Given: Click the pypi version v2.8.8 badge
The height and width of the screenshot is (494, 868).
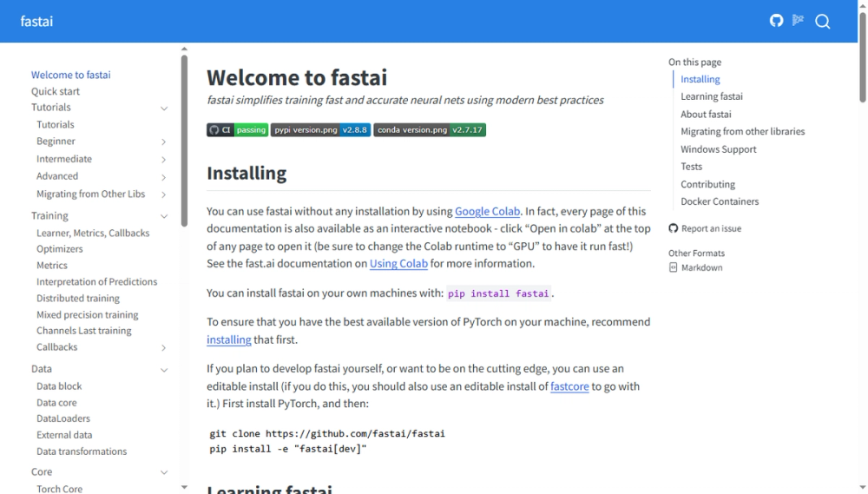Looking at the screenshot, I should tap(320, 129).
